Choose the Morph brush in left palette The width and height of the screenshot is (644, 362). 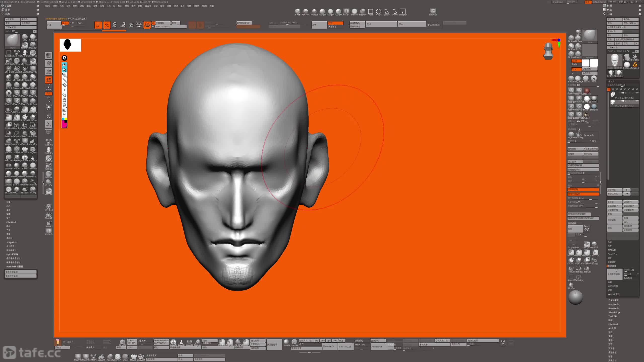pos(17,166)
